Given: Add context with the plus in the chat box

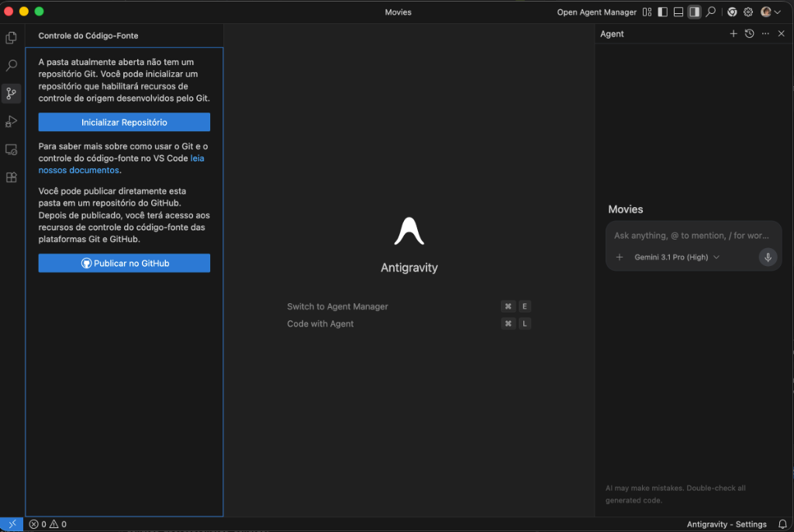Looking at the screenshot, I should pos(620,257).
